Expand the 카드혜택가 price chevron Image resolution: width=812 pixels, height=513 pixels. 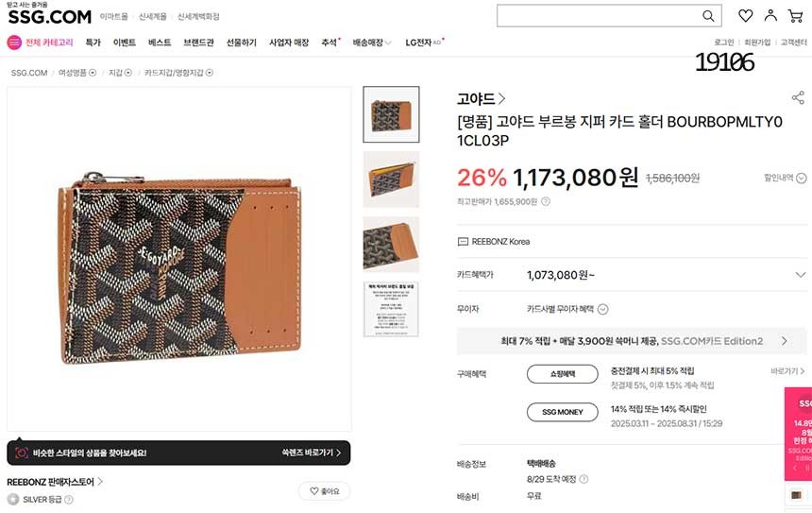click(x=800, y=275)
